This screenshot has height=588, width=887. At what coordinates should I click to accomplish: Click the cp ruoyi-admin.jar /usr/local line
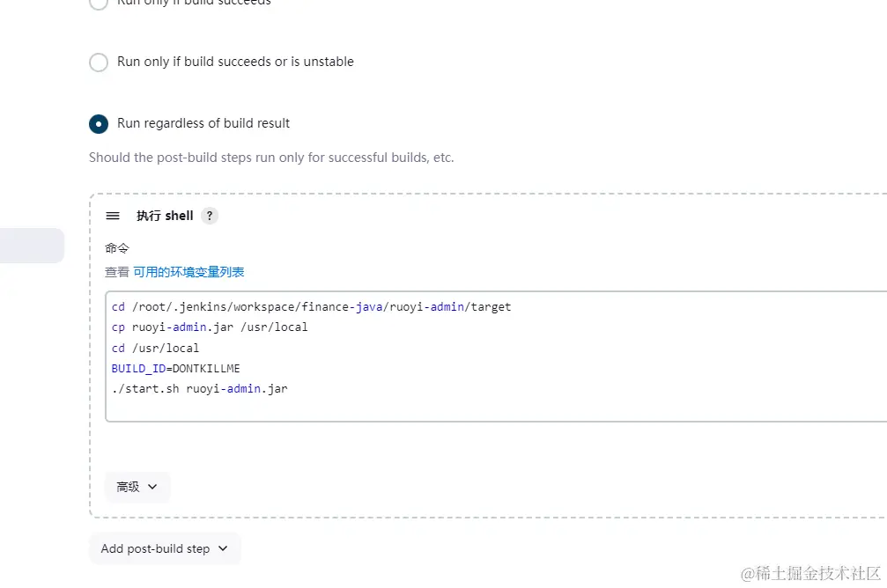click(210, 327)
